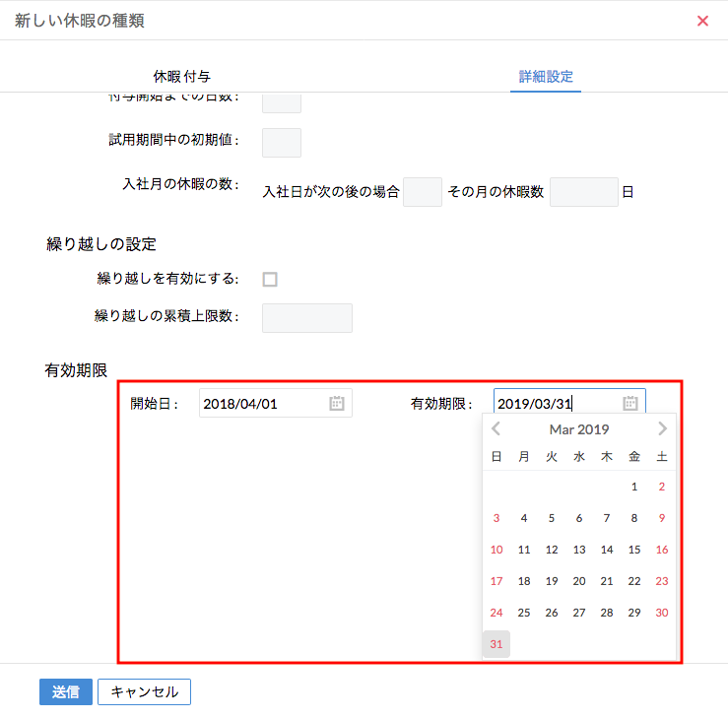
Task: Select March 24 in calendar
Action: 496,613
